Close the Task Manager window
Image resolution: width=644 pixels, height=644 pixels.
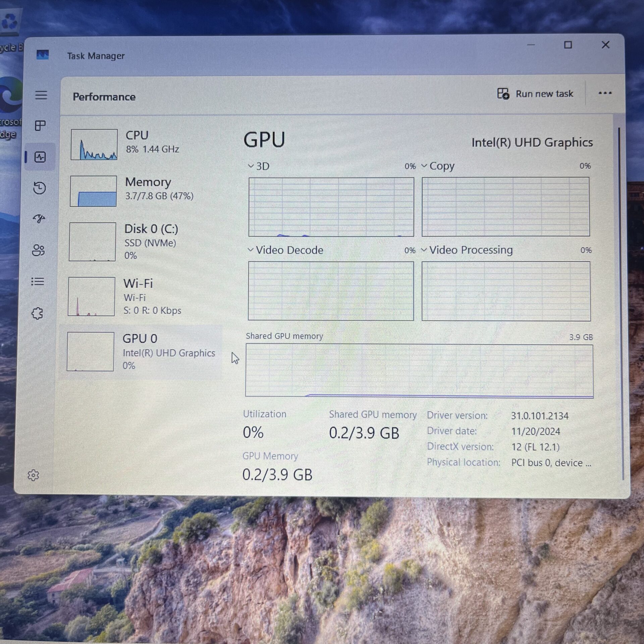tap(605, 45)
